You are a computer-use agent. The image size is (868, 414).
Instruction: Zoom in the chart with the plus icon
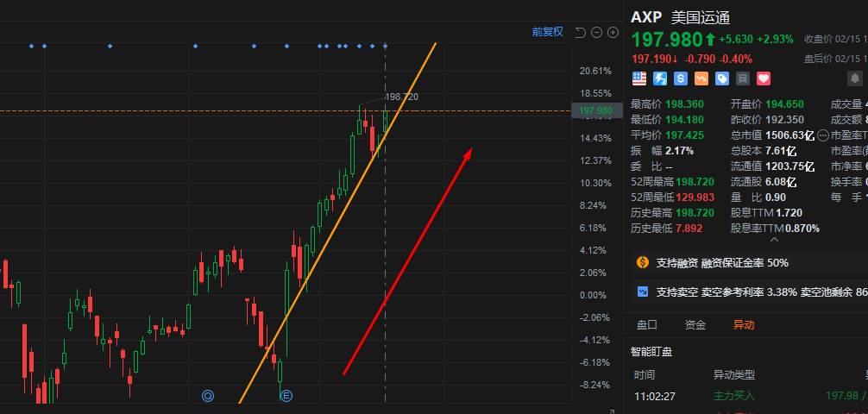tap(613, 32)
